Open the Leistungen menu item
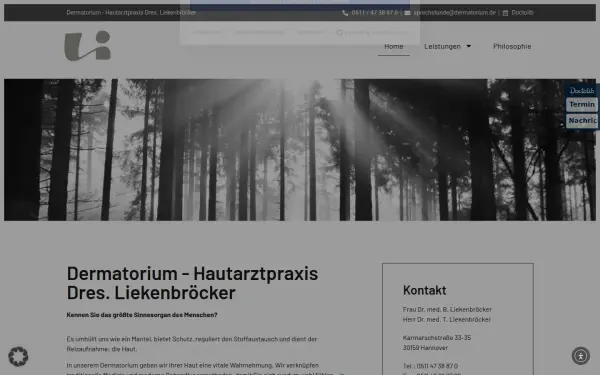600x375 pixels. (x=442, y=46)
